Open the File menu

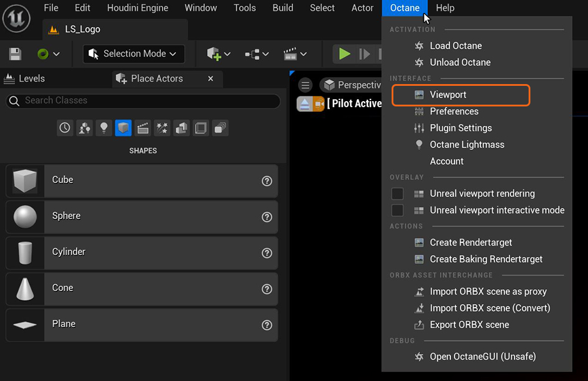[51, 8]
